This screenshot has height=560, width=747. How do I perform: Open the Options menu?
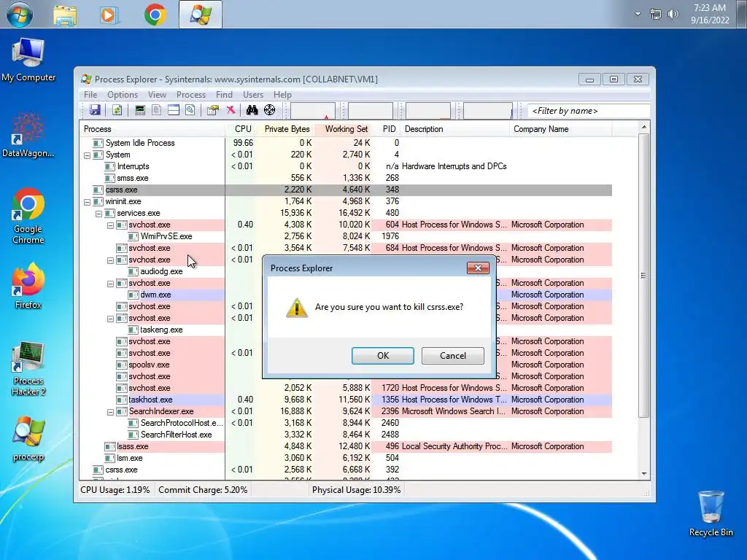pyautogui.click(x=123, y=95)
